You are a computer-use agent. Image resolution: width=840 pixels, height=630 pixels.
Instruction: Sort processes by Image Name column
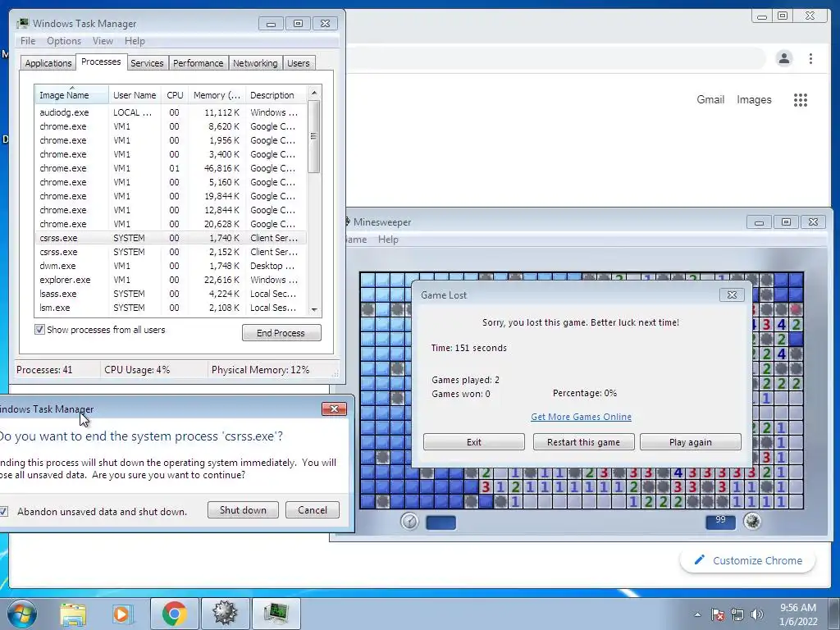[x=71, y=94]
